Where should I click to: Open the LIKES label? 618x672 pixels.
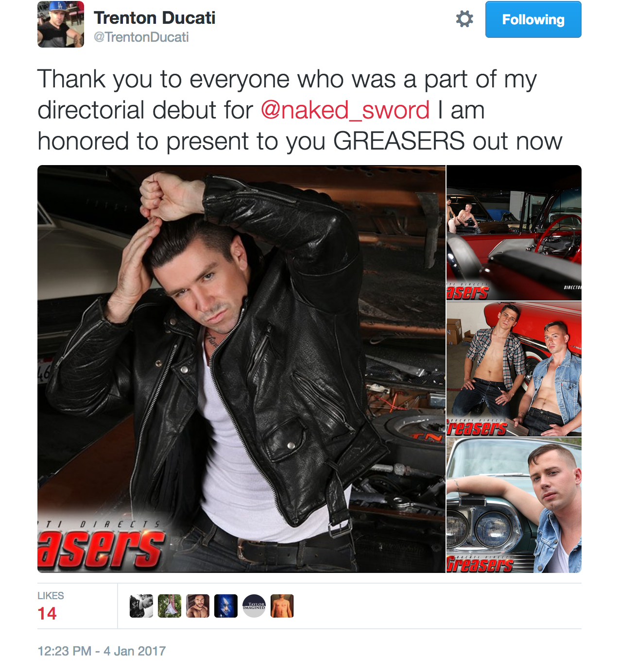coord(51,596)
